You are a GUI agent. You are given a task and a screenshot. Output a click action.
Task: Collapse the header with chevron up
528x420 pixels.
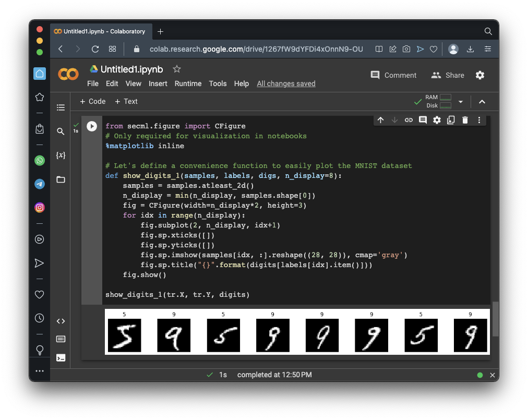coord(482,102)
